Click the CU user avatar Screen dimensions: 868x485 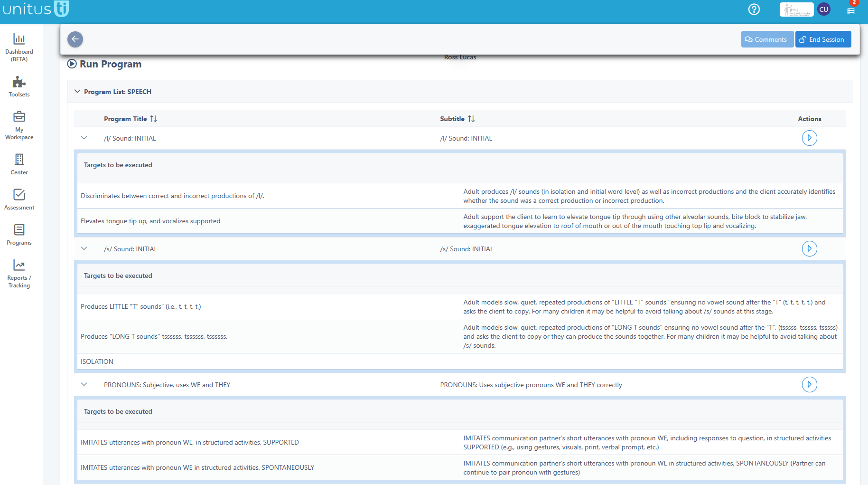(x=824, y=9)
